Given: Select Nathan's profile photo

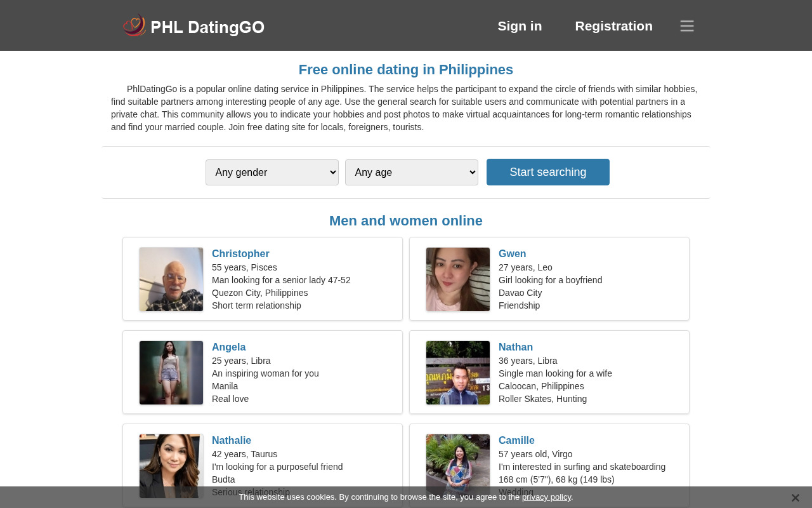Looking at the screenshot, I should point(458,373).
